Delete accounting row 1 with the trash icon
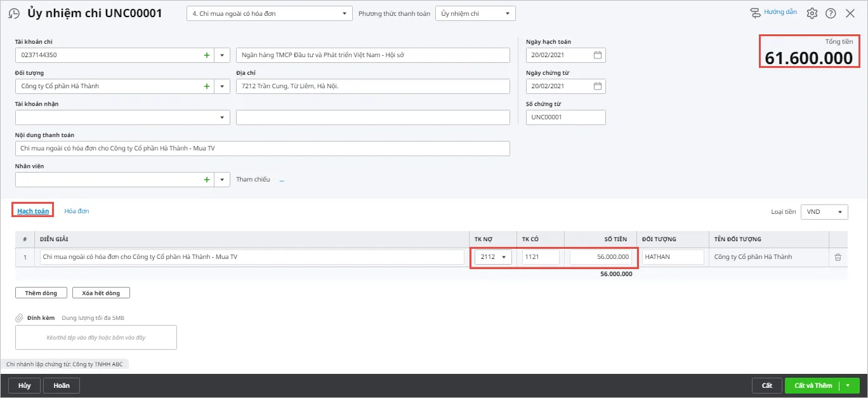The width and height of the screenshot is (868, 398). (x=838, y=256)
